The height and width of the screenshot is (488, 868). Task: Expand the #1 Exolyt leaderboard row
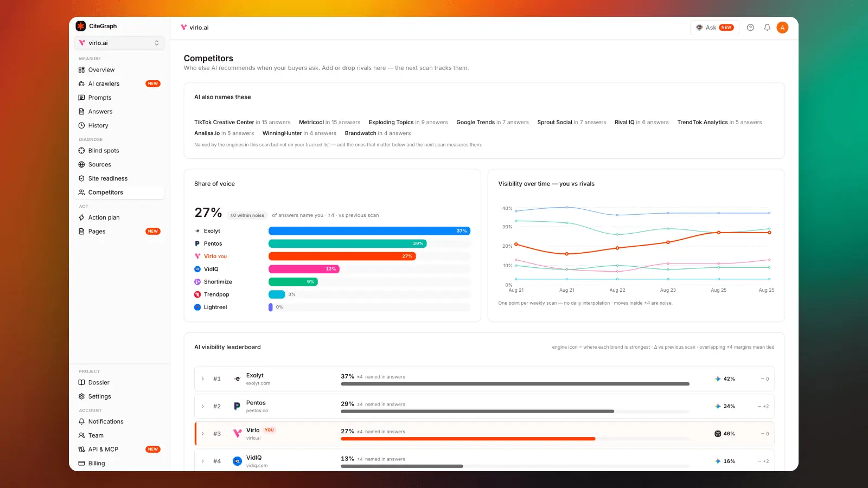coord(203,379)
